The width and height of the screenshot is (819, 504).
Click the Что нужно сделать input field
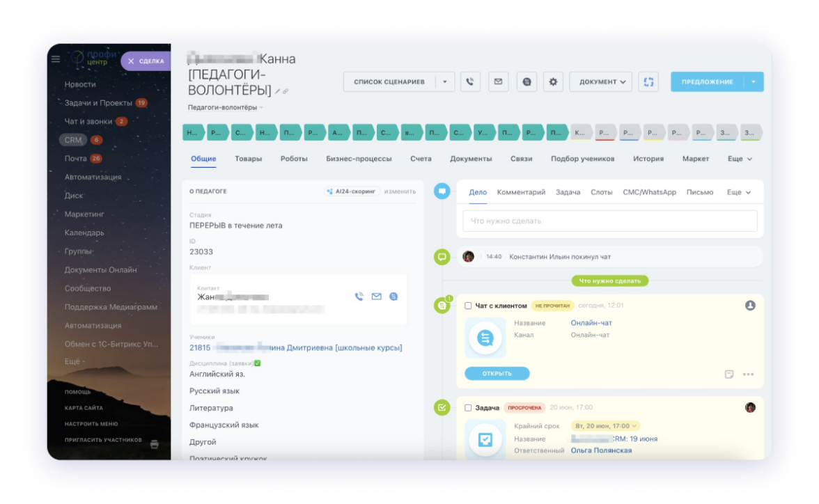pyautogui.click(x=609, y=221)
